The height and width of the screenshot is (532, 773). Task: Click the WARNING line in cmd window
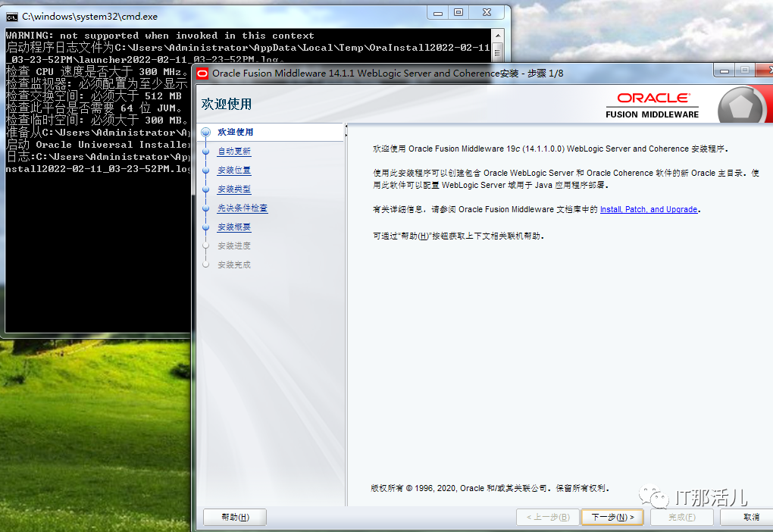(x=160, y=36)
